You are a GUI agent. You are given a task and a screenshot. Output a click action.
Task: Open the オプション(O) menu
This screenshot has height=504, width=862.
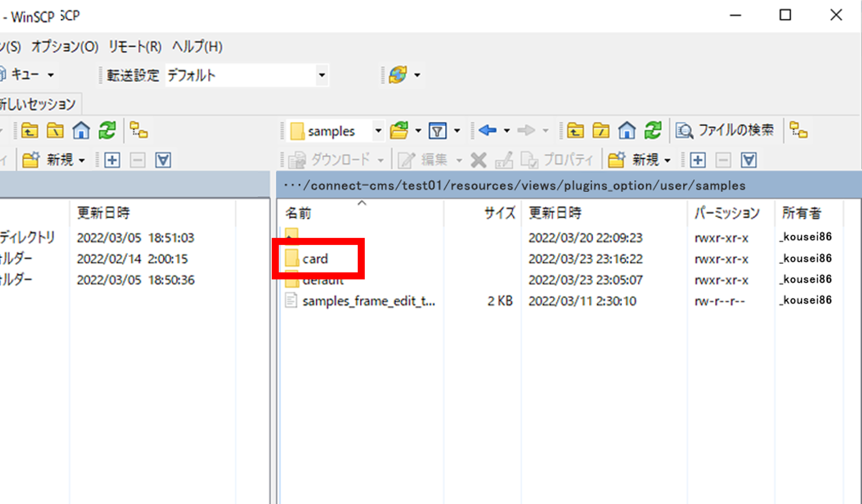click(65, 46)
